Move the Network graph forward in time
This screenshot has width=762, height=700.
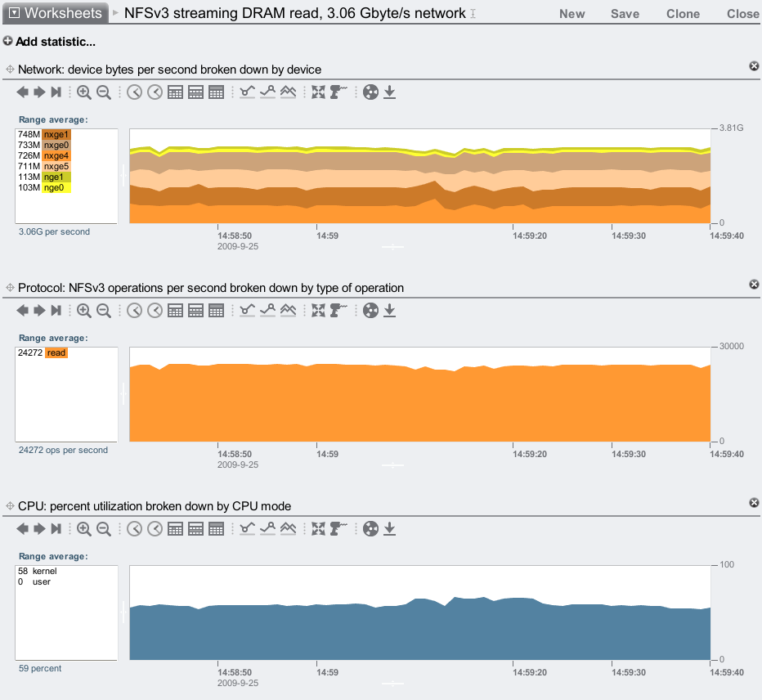point(39,92)
